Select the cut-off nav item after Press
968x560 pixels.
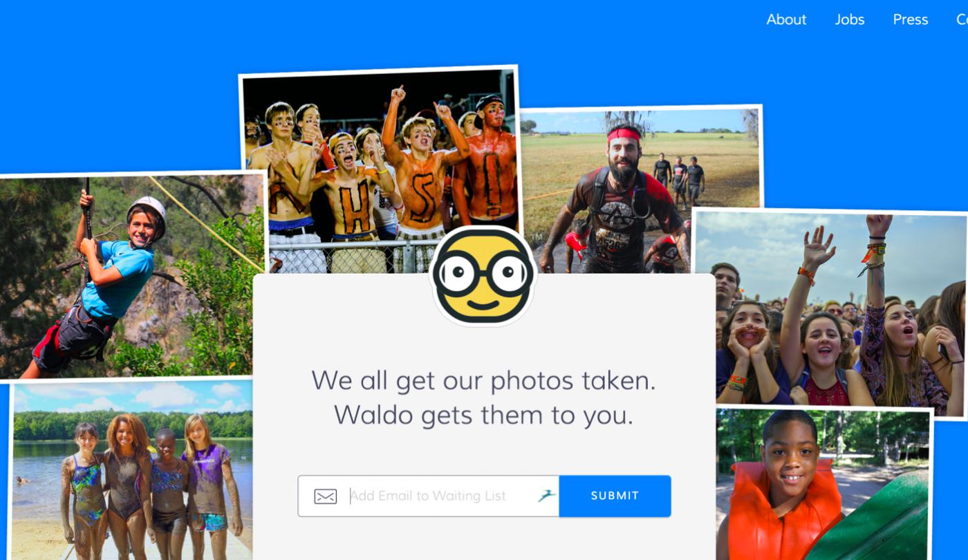click(962, 19)
